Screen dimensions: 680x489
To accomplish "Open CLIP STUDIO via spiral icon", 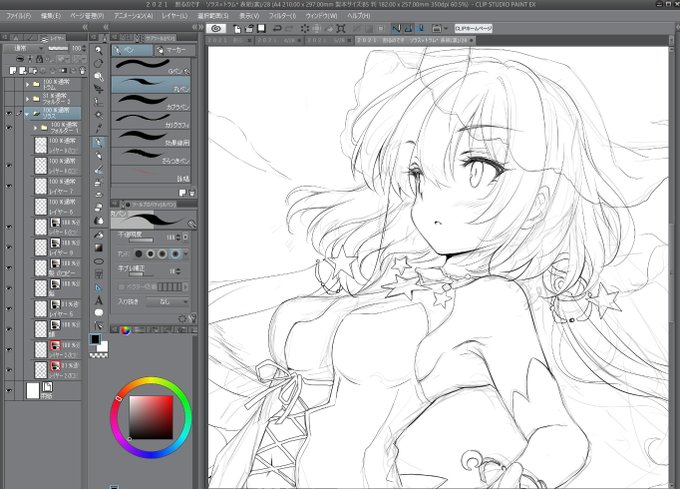I will point(216,29).
